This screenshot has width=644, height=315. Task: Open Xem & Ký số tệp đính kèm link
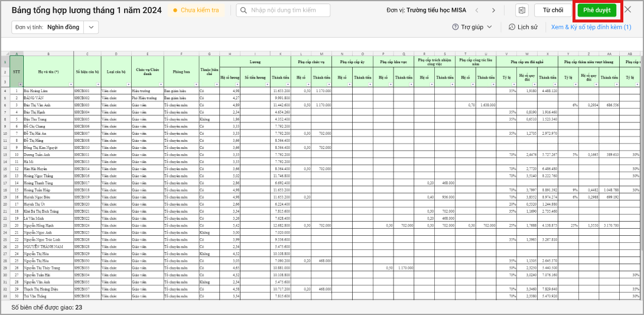(591, 27)
